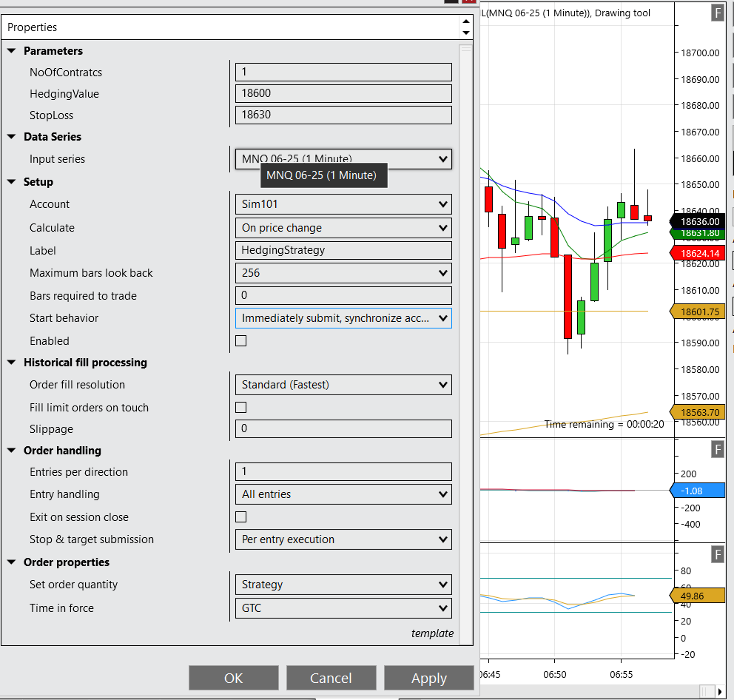The height and width of the screenshot is (700, 734).
Task: Open Maximum bars look back dropdown
Action: pos(343,273)
